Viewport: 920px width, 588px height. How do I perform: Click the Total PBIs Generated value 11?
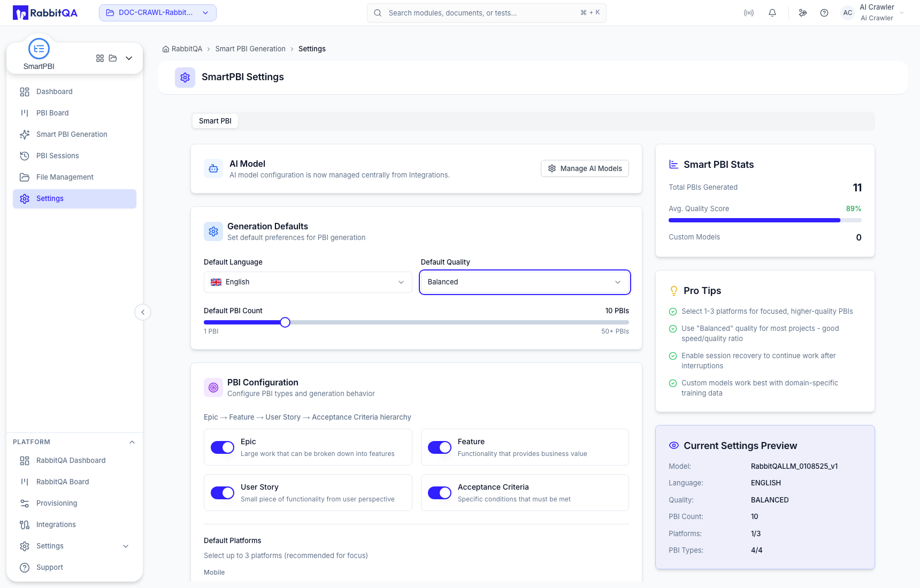click(x=857, y=188)
